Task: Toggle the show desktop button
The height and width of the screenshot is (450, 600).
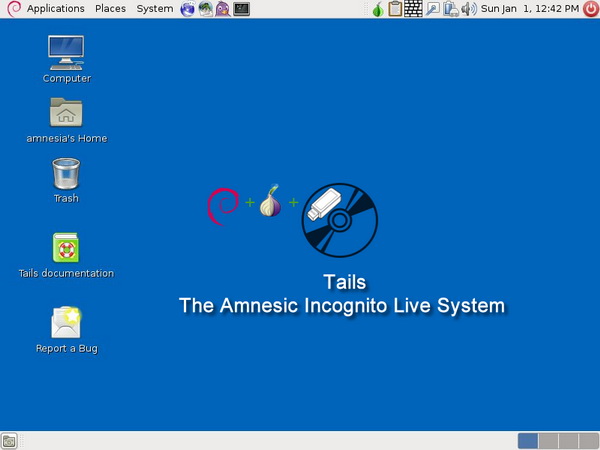Action: [x=9, y=441]
